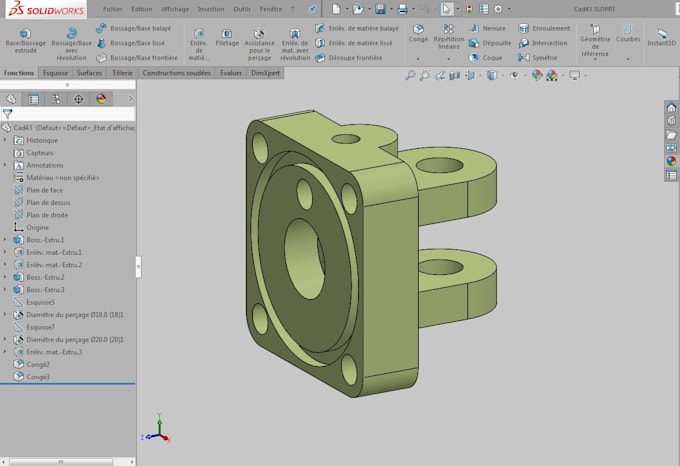Open Assistance pour le perçage
The width and height of the screenshot is (680, 466).
pos(259,44)
